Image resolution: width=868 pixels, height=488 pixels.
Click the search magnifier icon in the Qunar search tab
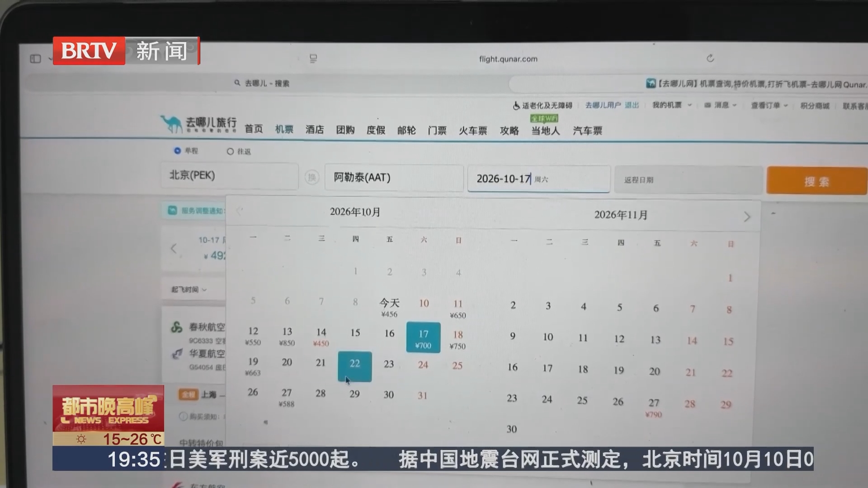[237, 83]
